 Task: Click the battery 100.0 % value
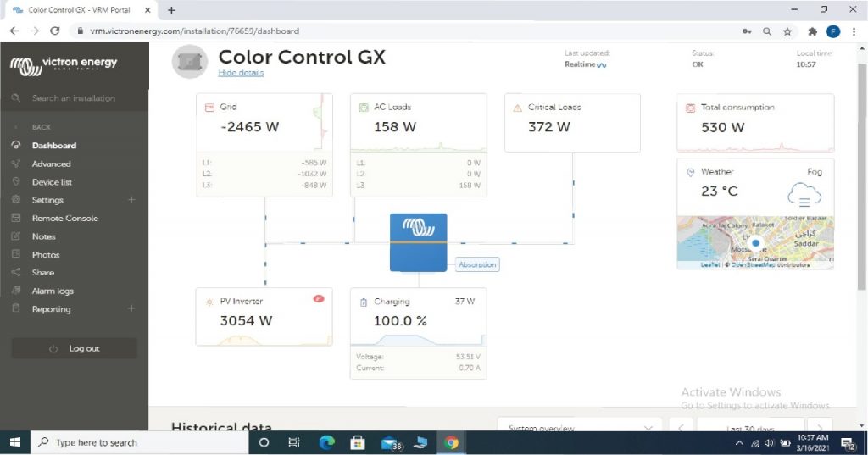[x=400, y=321]
